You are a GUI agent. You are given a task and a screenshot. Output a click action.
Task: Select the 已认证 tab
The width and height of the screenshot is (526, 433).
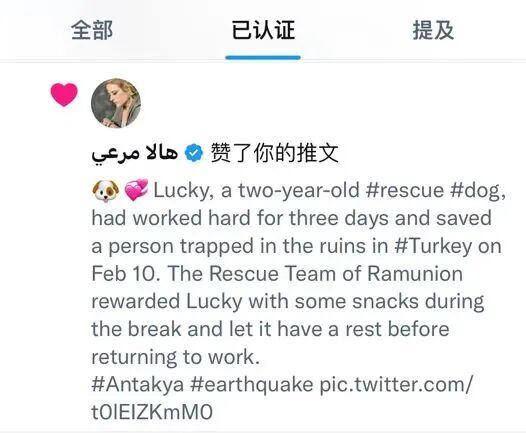263,30
